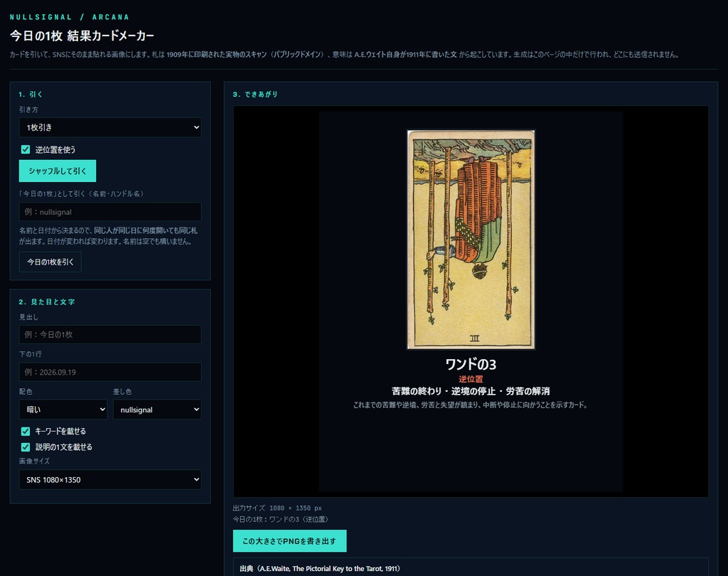Viewport: 728px width, 576px height.
Task: Click the intro paragraph starting カードを引いて
Action: pyautogui.click(x=345, y=54)
